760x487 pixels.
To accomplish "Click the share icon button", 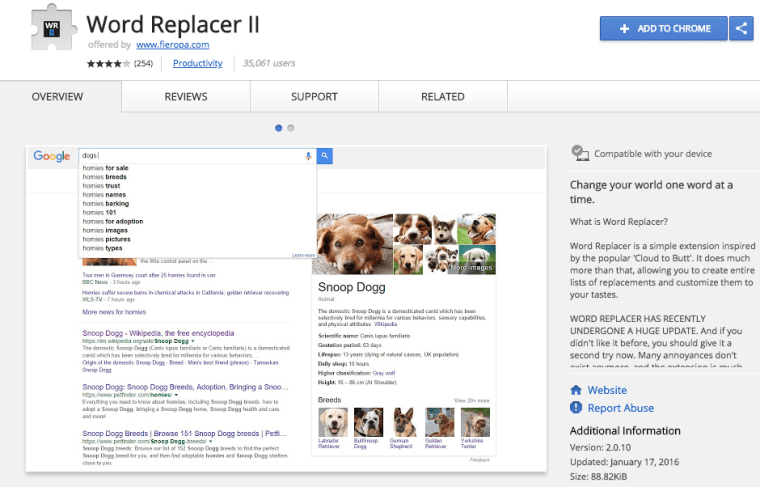I will [x=741, y=29].
